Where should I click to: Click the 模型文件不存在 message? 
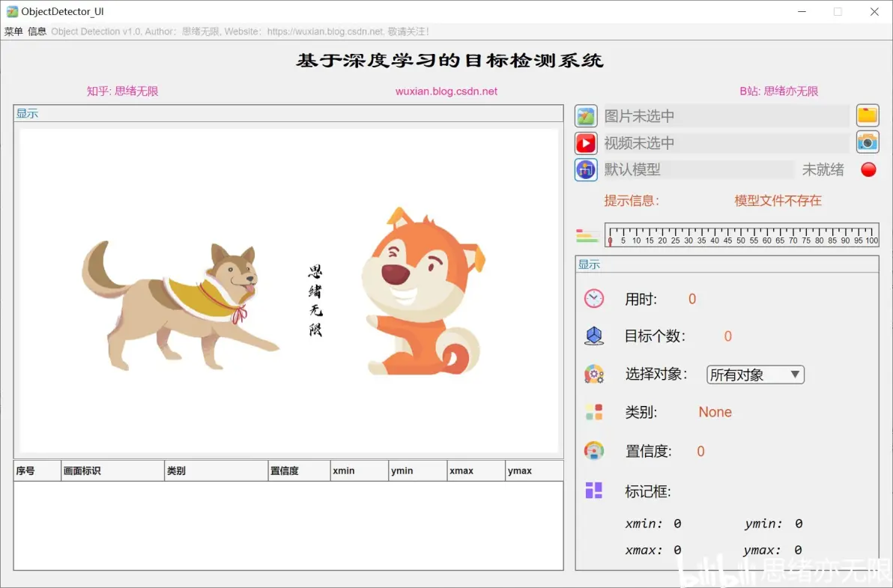[778, 200]
